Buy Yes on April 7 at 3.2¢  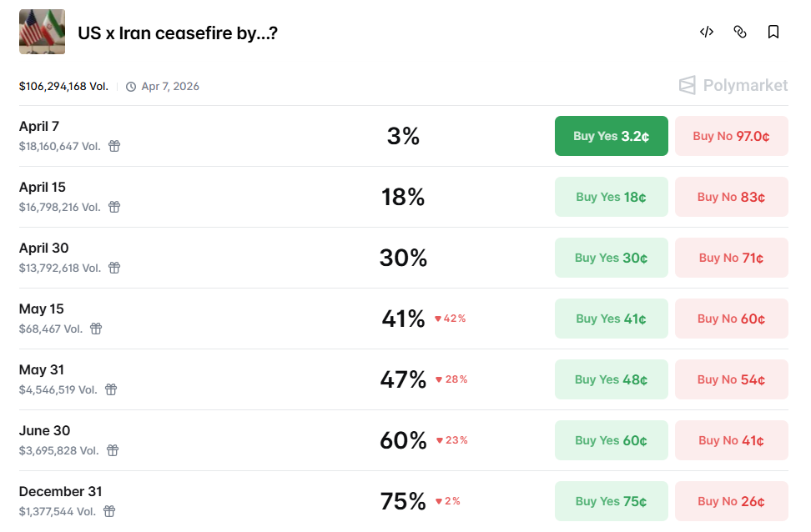pos(611,135)
